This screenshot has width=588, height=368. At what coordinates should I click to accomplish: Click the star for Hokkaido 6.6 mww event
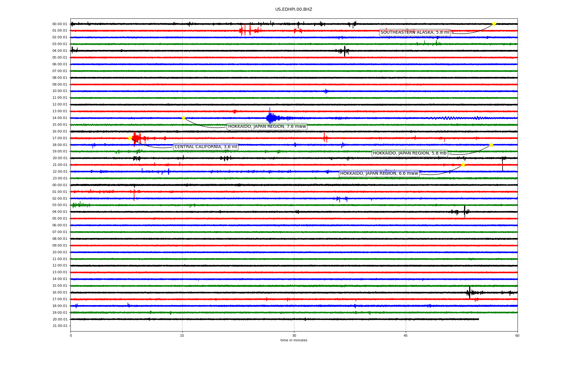pos(463,165)
